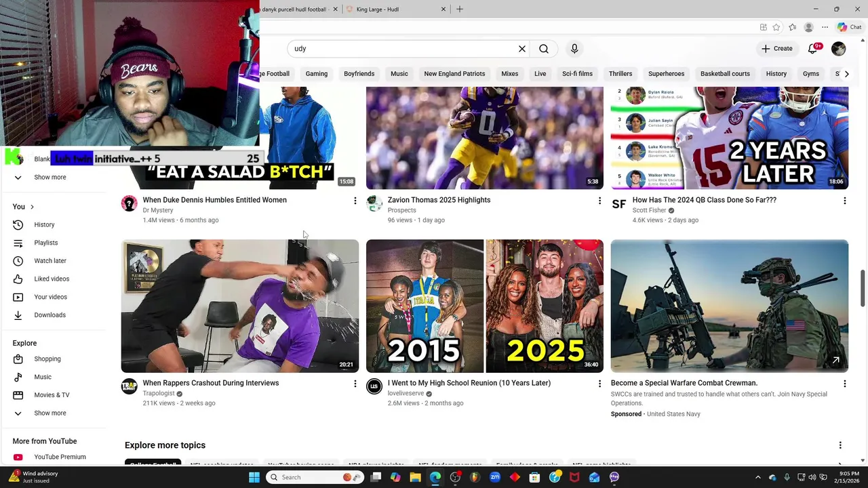Screen dimensions: 868x488
Task: Open YouTube notifications bell
Action: (x=813, y=49)
